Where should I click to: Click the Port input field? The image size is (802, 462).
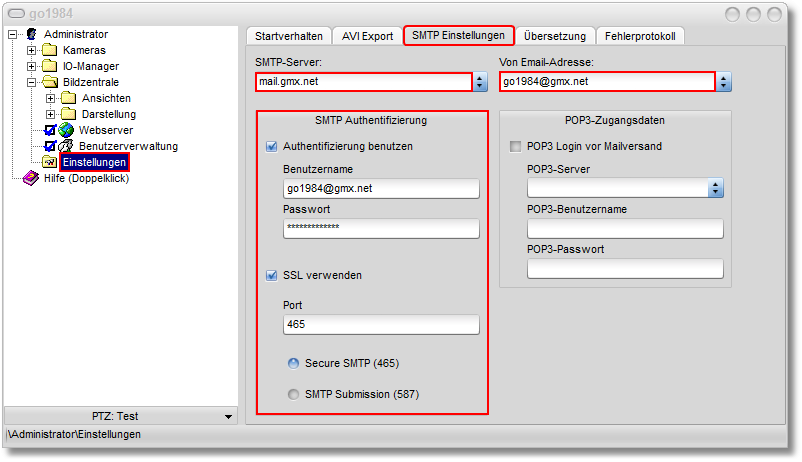[x=381, y=324]
